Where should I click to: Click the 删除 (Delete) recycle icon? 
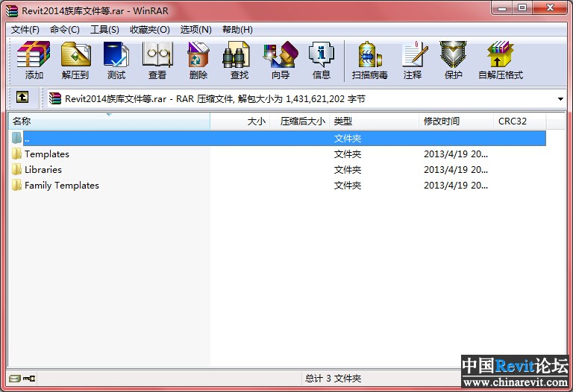[198, 54]
